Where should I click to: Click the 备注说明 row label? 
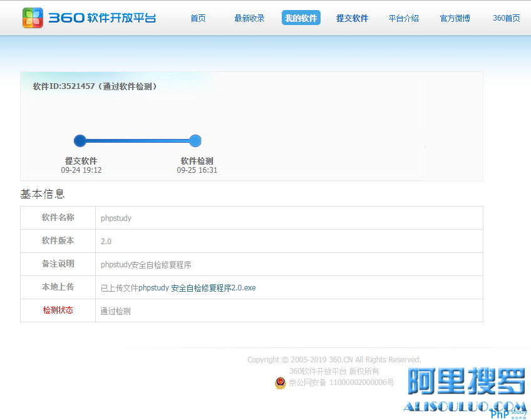[58, 264]
